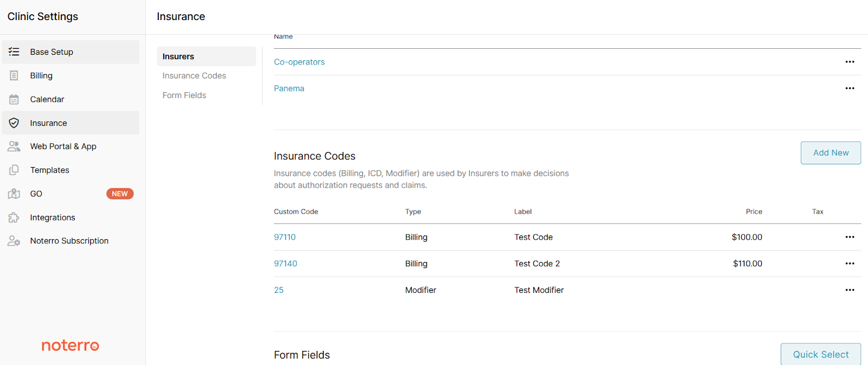Select Insurance in the sidebar
868x365 pixels.
point(71,123)
